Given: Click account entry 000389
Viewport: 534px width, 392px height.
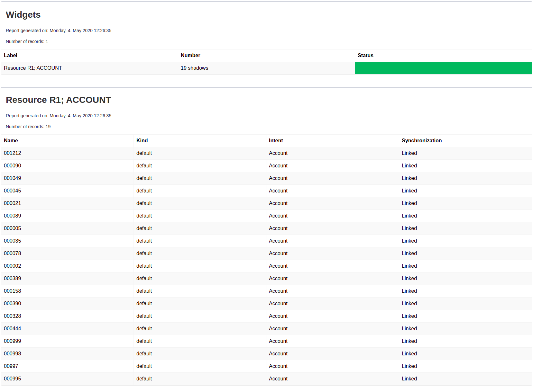Looking at the screenshot, I should 13,279.
